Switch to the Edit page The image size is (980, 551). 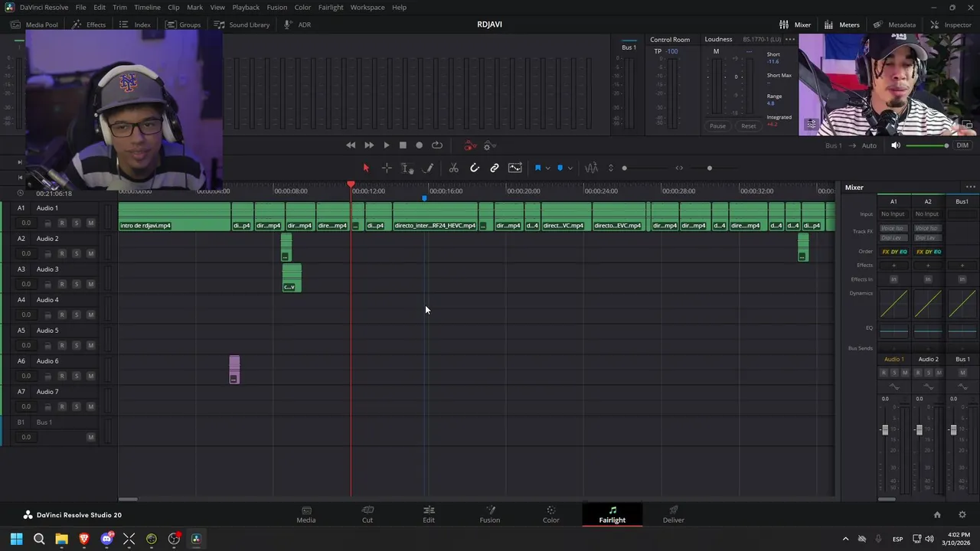pyautogui.click(x=429, y=514)
